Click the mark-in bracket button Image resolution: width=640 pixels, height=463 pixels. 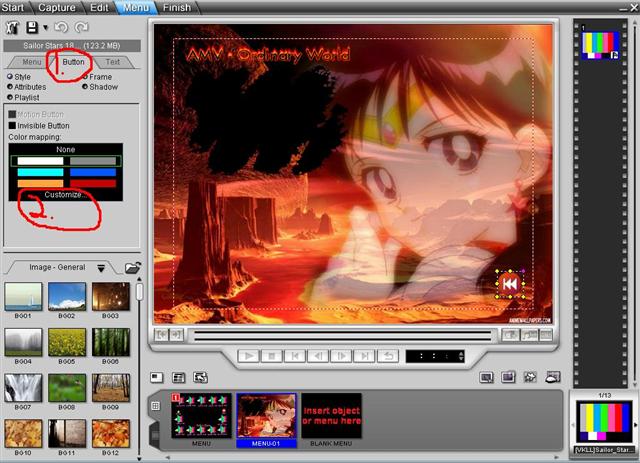[x=162, y=335]
